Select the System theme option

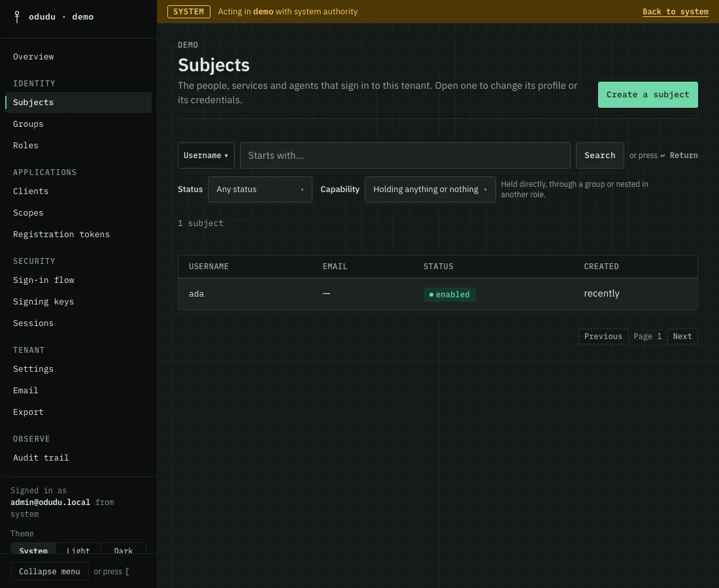pyautogui.click(x=33, y=548)
